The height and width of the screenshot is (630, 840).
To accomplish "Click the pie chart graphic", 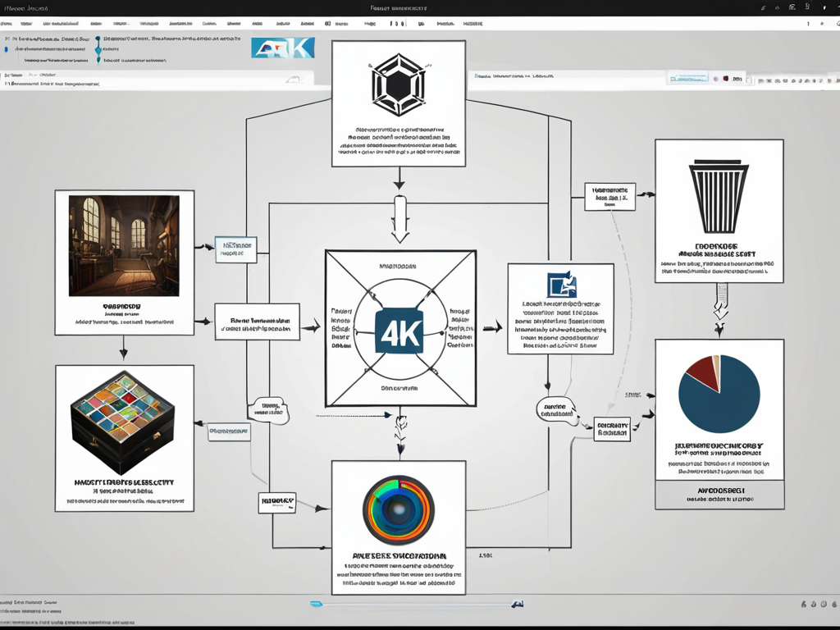I will (x=719, y=394).
